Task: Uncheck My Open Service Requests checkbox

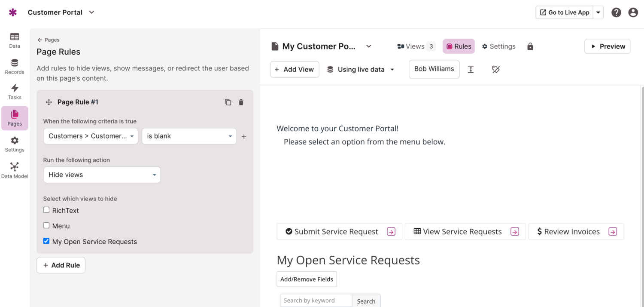Action: point(46,241)
